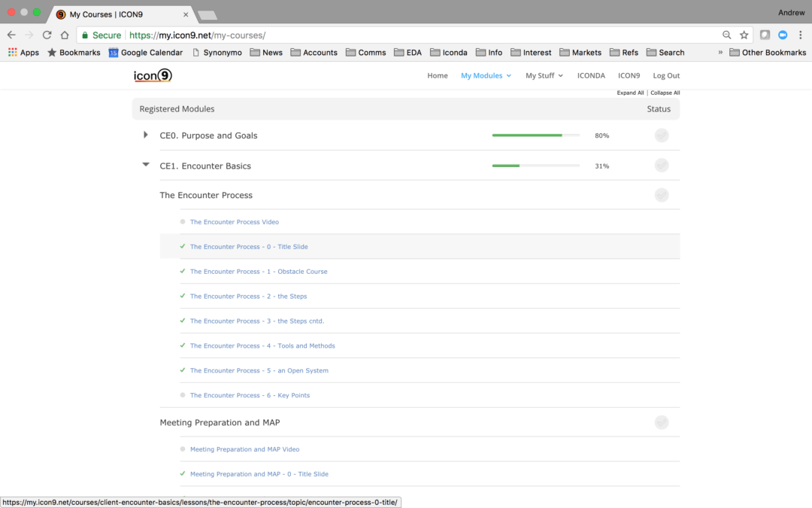Click the browser back arrow
This screenshot has width=812, height=508.
[x=11, y=35]
